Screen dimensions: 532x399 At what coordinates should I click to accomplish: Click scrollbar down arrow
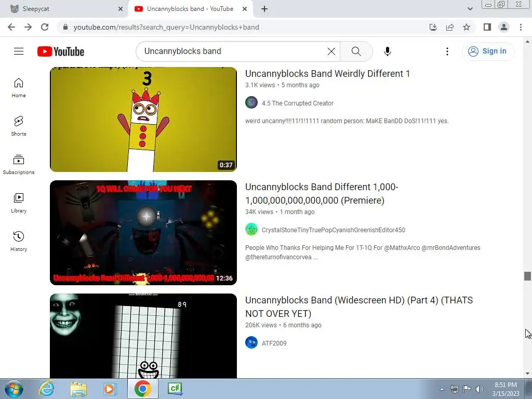click(527, 374)
